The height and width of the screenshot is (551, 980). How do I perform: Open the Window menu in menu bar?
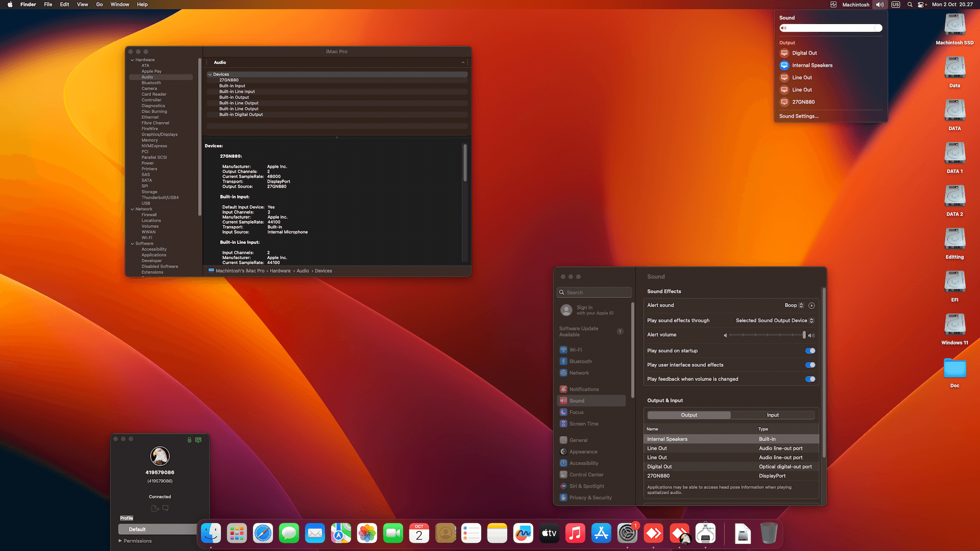(119, 5)
